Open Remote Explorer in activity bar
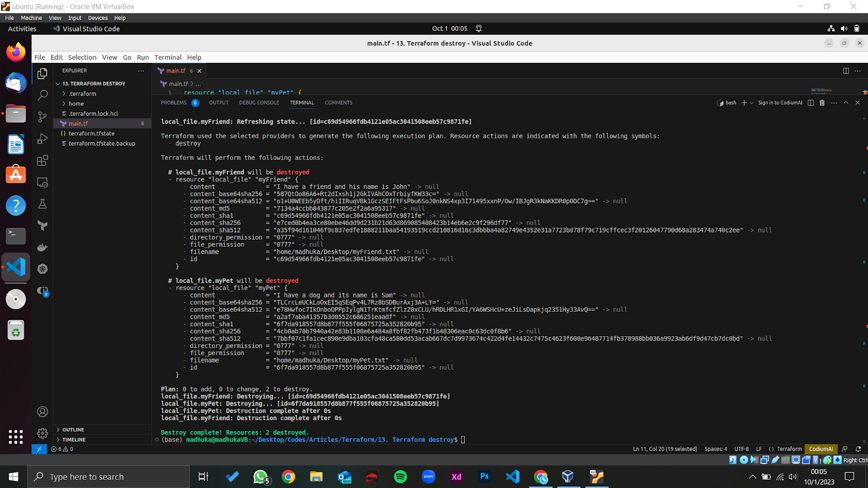Viewport: 868px width, 488px height. coord(42,182)
